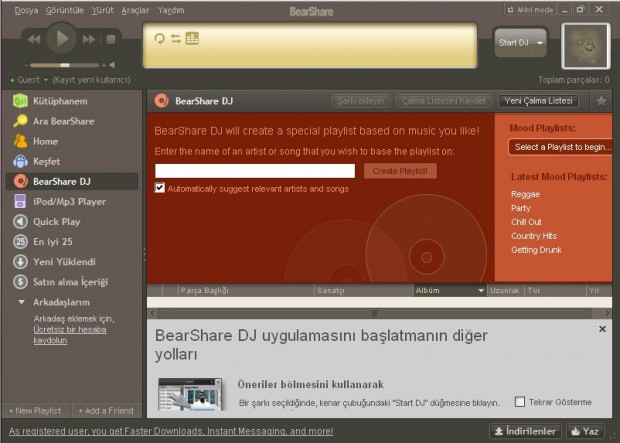The image size is (620, 443).
Task: Click the Yeni Çalma Listesi button
Action: click(539, 101)
